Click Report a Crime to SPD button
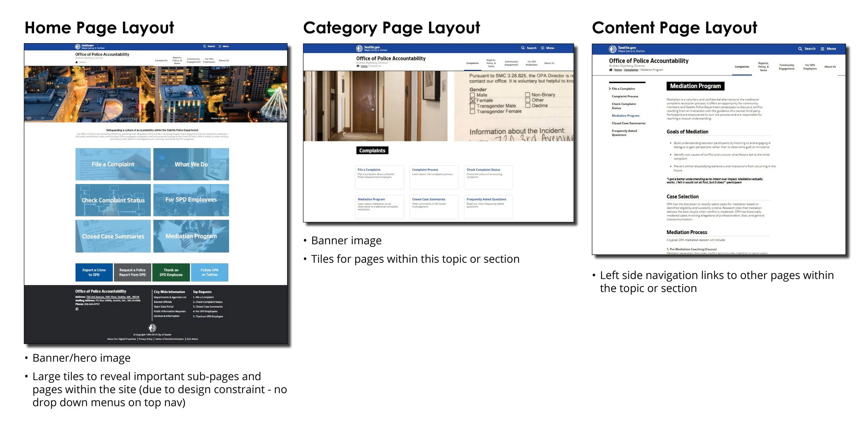 pyautogui.click(x=94, y=272)
